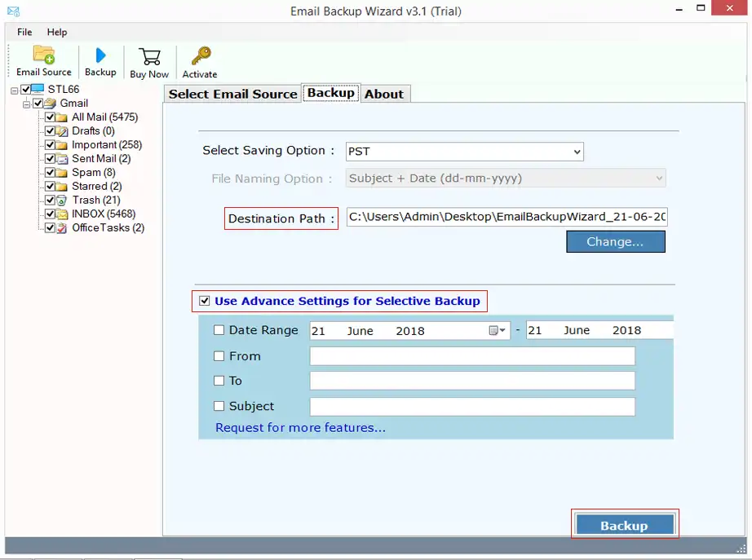
Task: Click the Drafts folder icon
Action: (61, 131)
